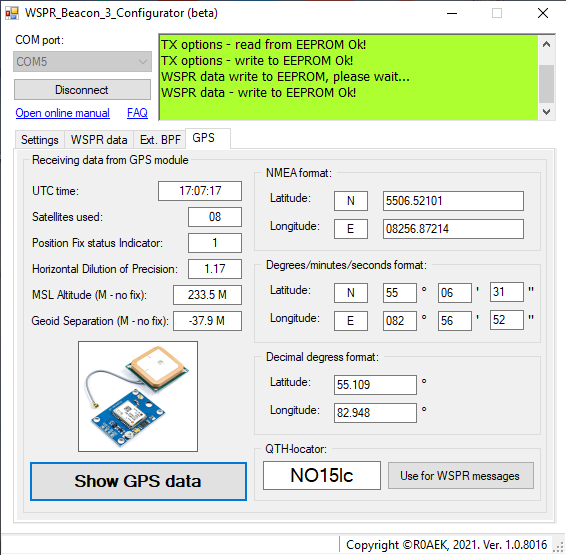
Task: Click the UTC time field
Action: point(200,191)
